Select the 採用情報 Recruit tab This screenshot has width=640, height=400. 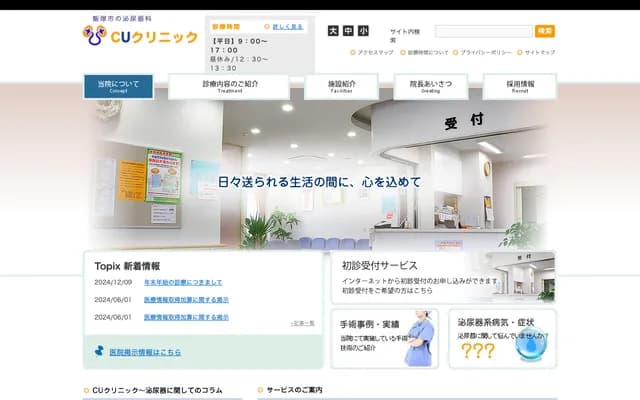coord(520,87)
